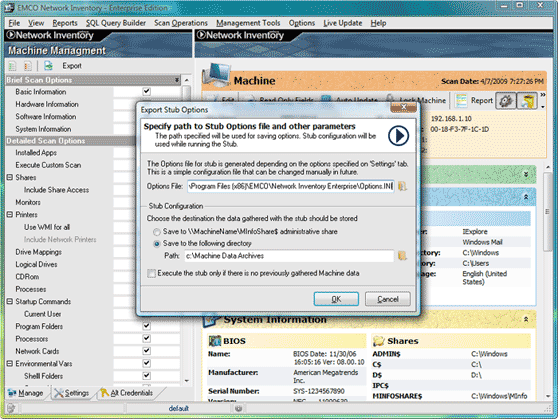Image resolution: width=558 pixels, height=419 pixels.
Task: Browse for the directory Path folder
Action: point(402,256)
